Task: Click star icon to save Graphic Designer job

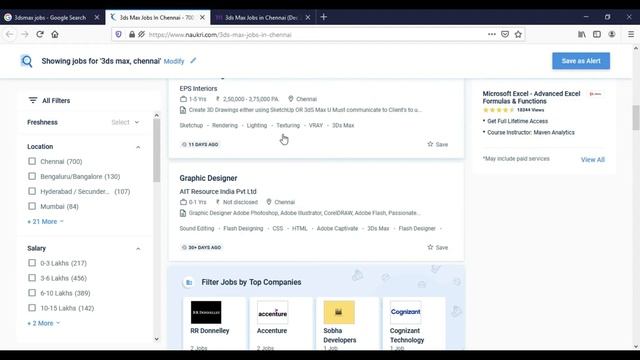Action: click(430, 247)
